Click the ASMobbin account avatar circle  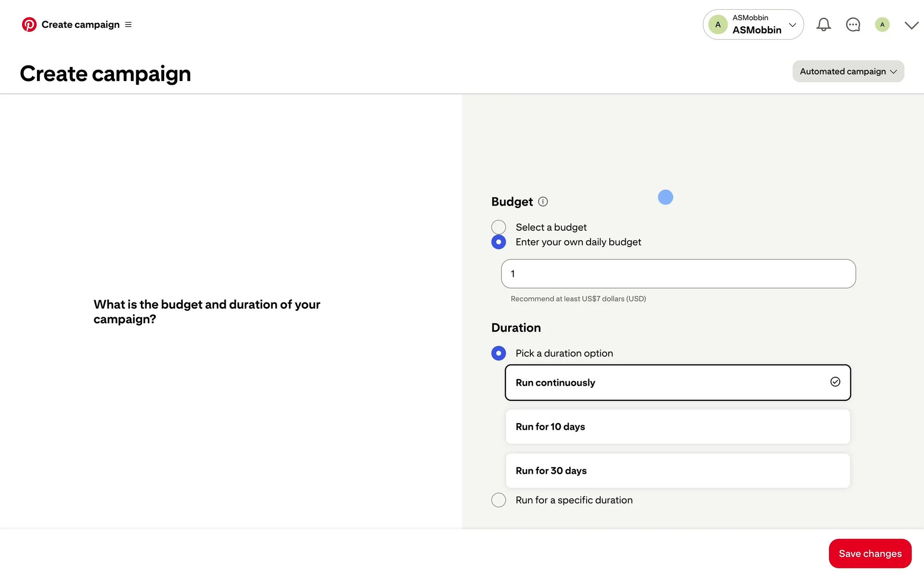718,25
